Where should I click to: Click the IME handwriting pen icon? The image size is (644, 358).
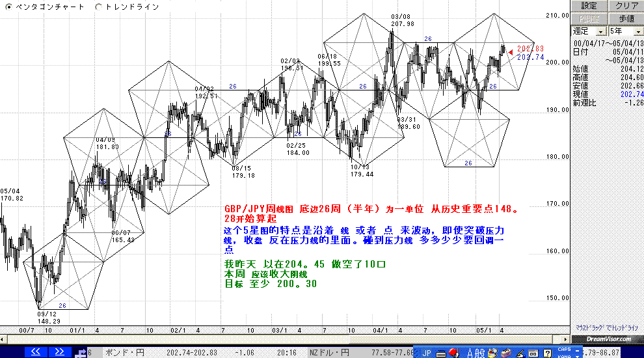pyautogui.click(x=520, y=353)
